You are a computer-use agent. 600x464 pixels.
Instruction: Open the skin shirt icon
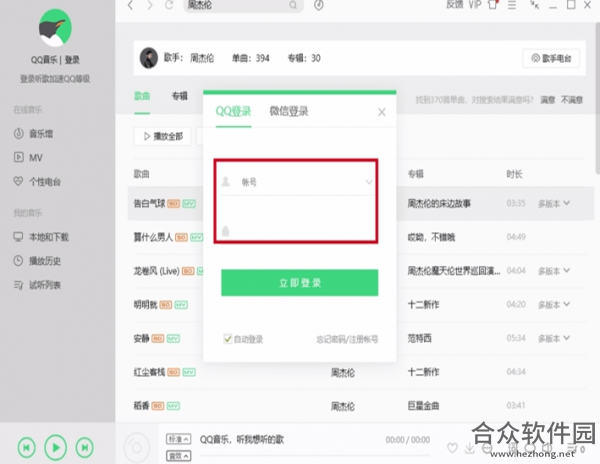(x=493, y=5)
